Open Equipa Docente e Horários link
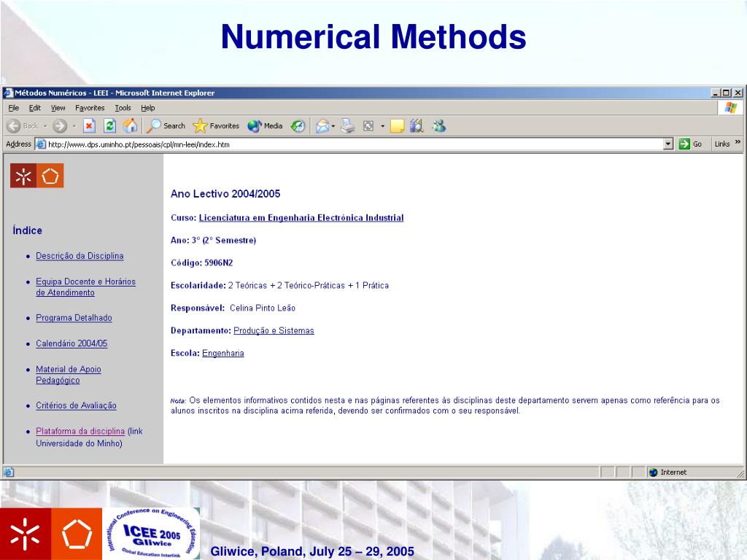 click(x=86, y=287)
